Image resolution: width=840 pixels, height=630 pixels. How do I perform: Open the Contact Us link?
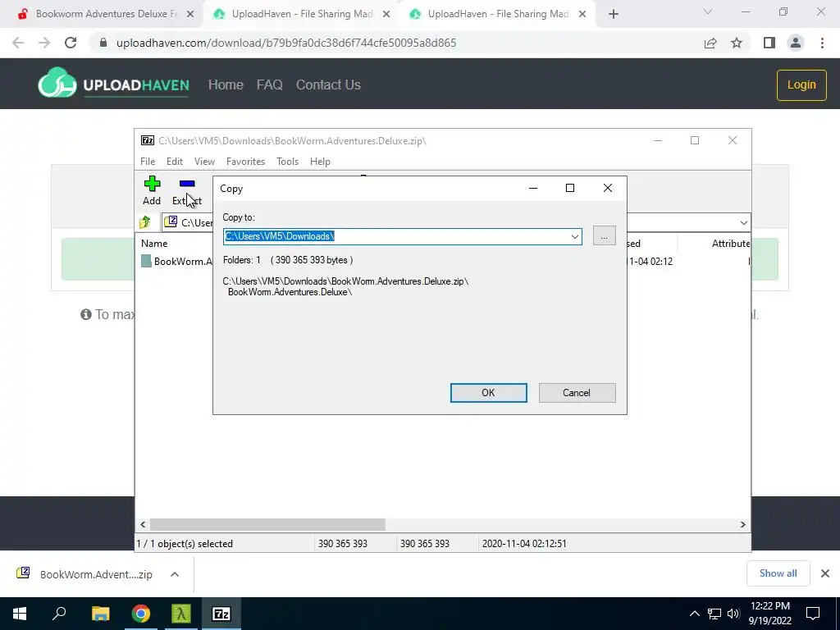point(328,84)
